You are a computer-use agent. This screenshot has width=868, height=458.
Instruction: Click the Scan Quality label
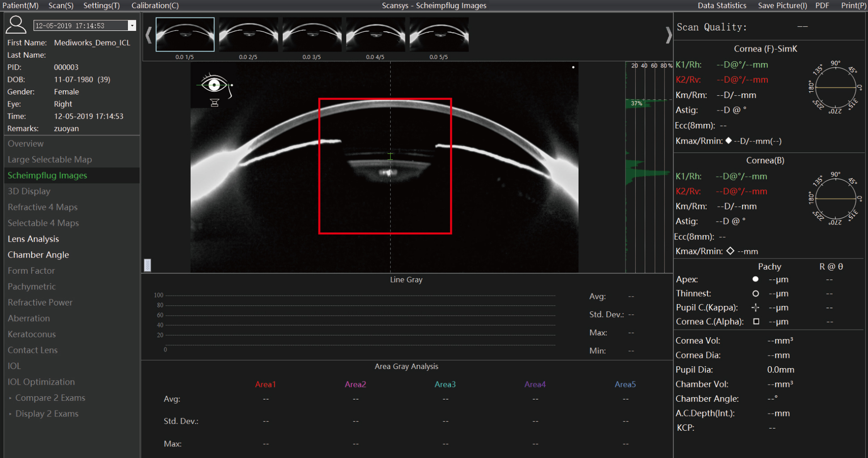tap(711, 27)
